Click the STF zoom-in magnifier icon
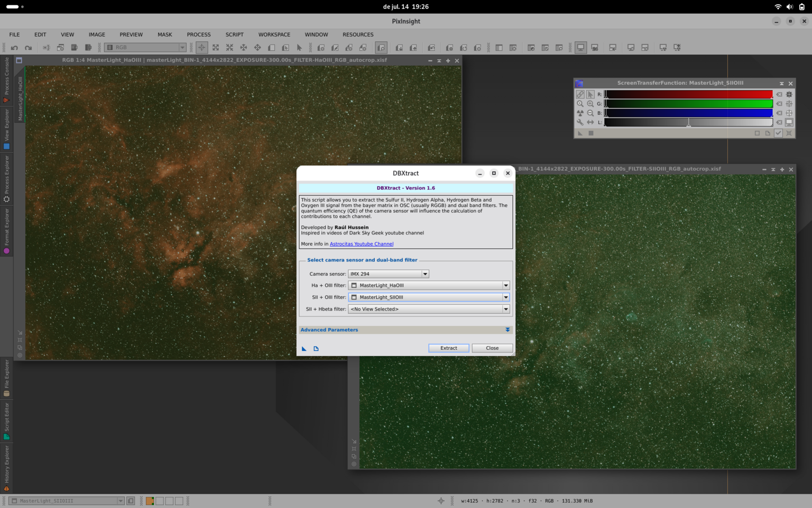Screen dimensions: 812x508 tap(590, 104)
